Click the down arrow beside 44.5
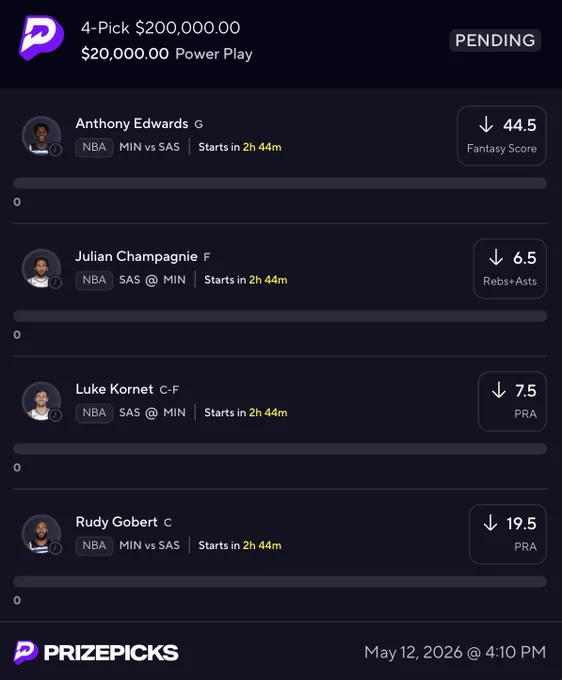This screenshot has height=680, width=562. (486, 124)
